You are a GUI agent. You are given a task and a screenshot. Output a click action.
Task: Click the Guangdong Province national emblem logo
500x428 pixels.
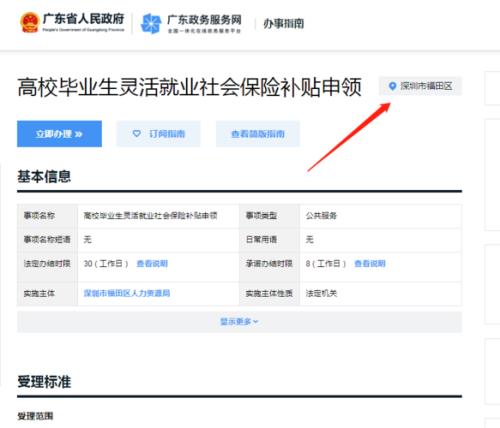tap(30, 22)
